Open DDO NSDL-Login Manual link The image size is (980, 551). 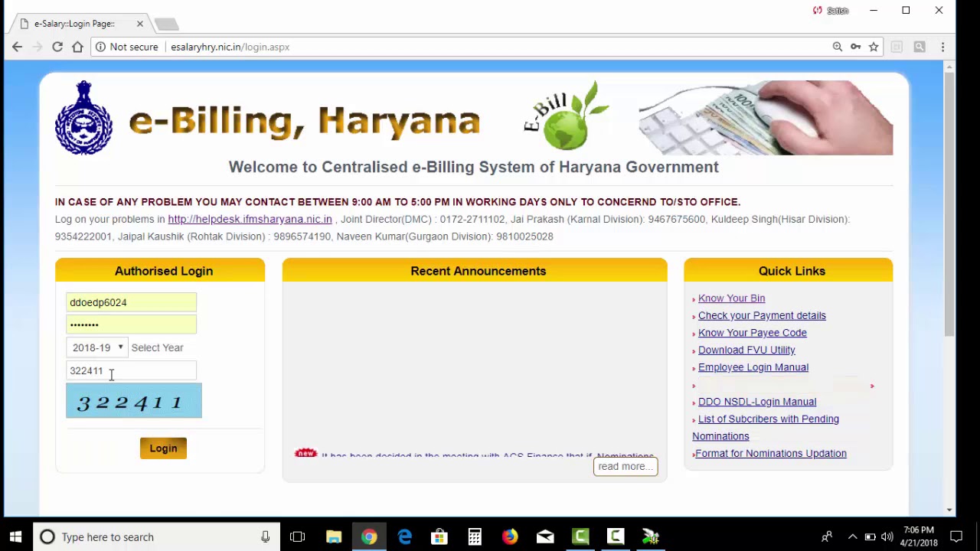757,402
